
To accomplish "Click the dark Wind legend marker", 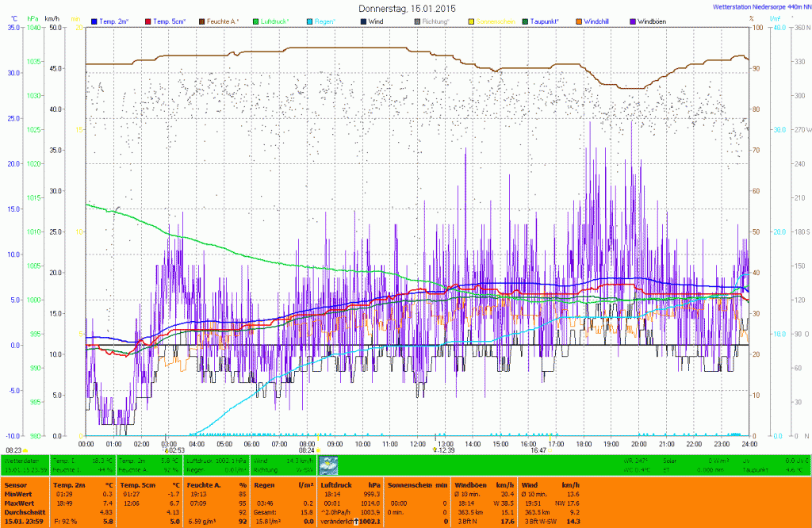I will [363, 21].
